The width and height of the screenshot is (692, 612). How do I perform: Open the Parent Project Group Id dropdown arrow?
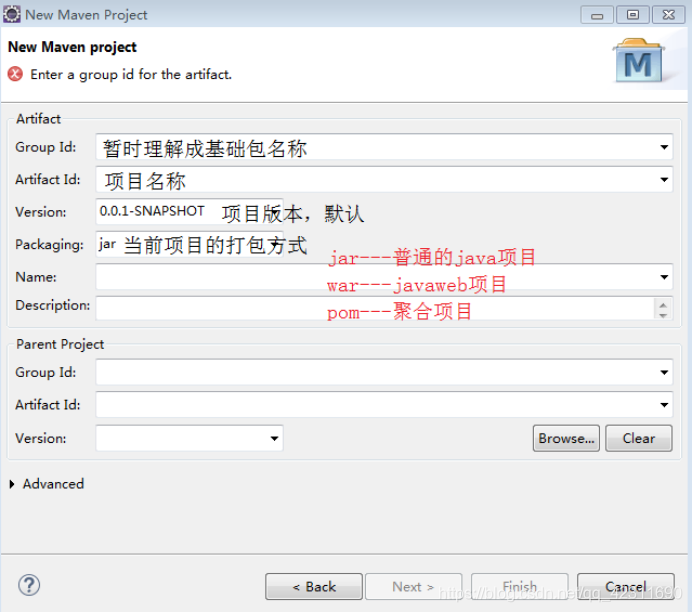[664, 372]
